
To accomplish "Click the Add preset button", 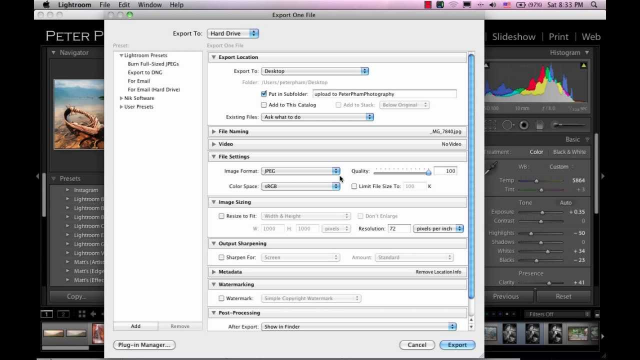I will click(x=136, y=326).
